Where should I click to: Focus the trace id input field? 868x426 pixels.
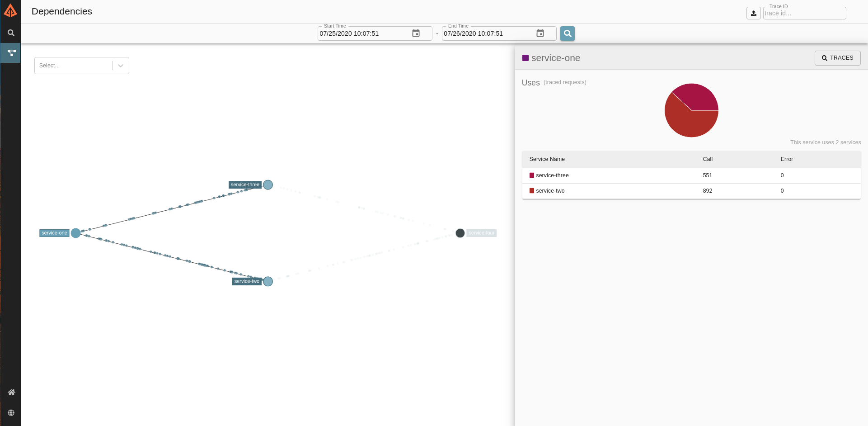coord(804,13)
